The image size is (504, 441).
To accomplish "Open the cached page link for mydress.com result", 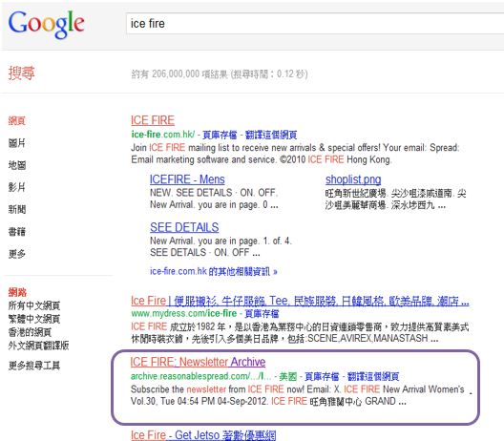I will point(262,313).
